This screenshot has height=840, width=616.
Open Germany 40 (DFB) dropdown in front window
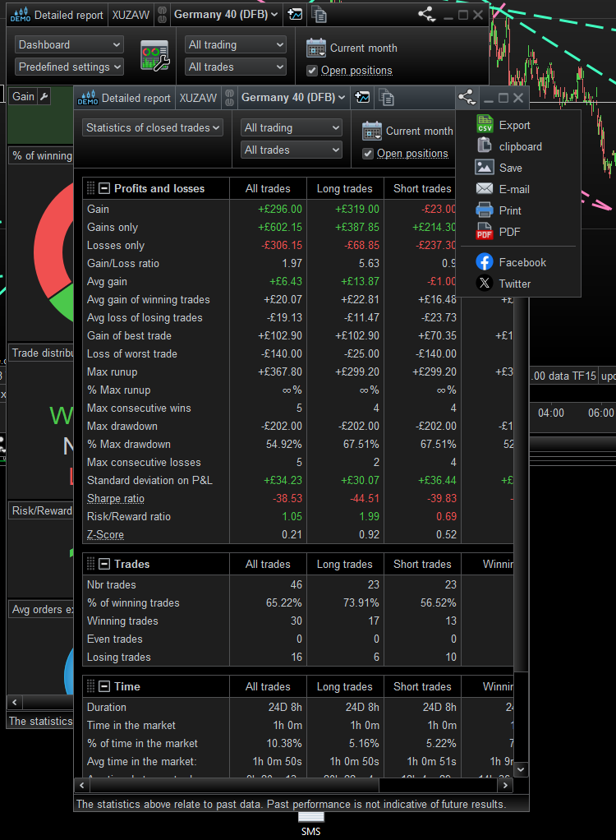pos(293,98)
